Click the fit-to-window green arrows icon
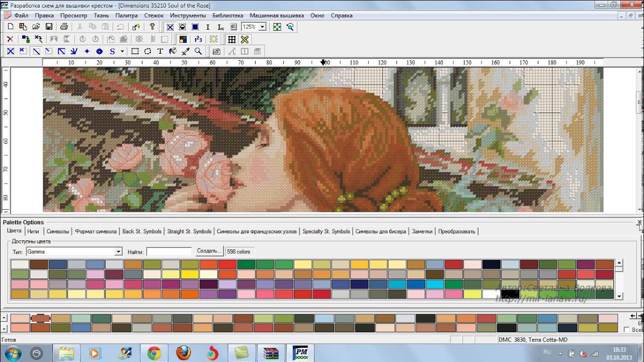Viewport: 644px width, 362px height. coord(277,27)
